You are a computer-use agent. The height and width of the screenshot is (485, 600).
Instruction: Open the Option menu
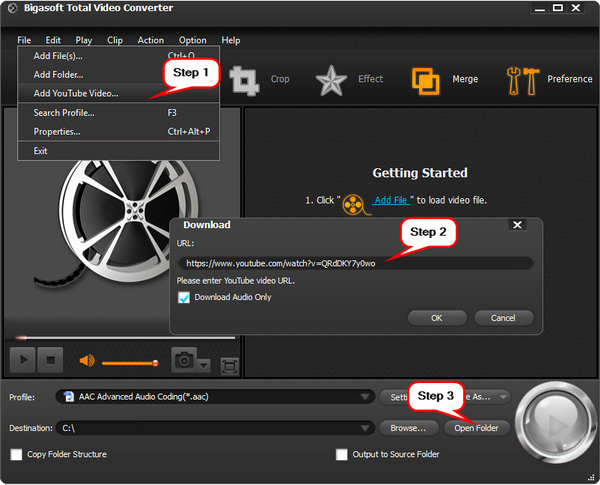192,40
